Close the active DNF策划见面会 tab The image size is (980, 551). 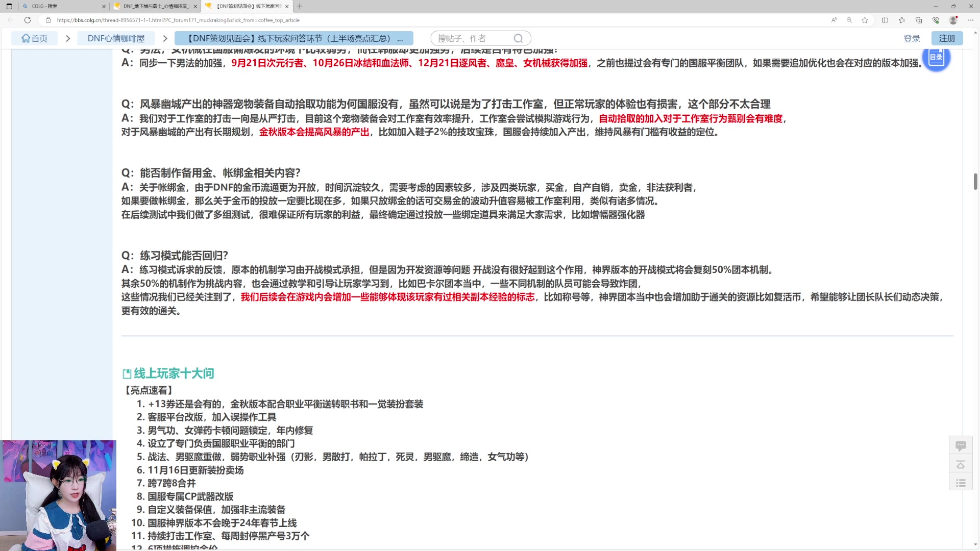click(x=287, y=6)
